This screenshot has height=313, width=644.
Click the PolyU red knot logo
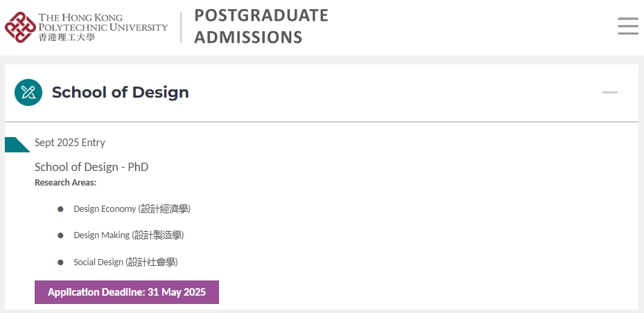[x=21, y=27]
